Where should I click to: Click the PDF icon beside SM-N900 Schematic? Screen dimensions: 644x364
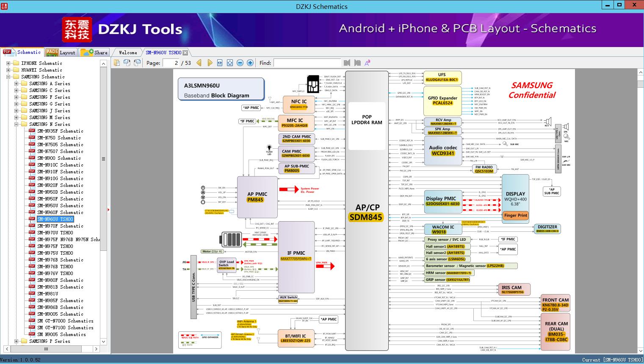(32, 158)
